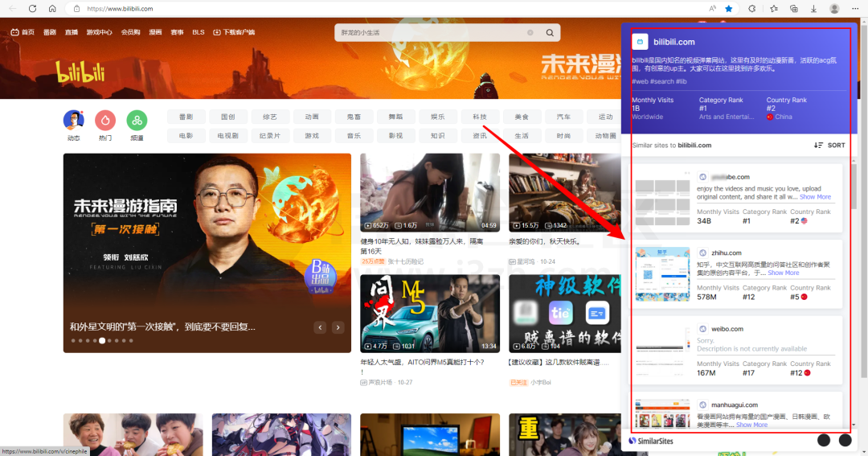
Task: Open the 健身10年无人知 video thumbnail
Action: pos(430,192)
